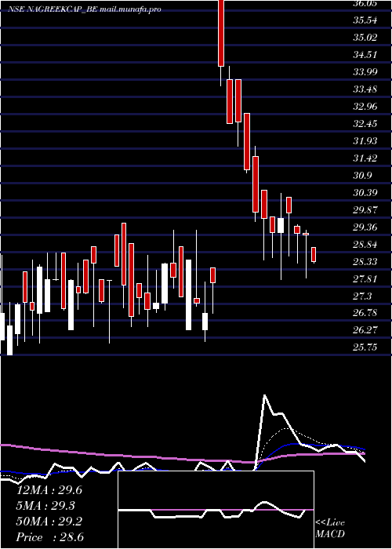Click the last red candlestick on the right
This screenshot has width=392, height=549.
click(x=314, y=255)
